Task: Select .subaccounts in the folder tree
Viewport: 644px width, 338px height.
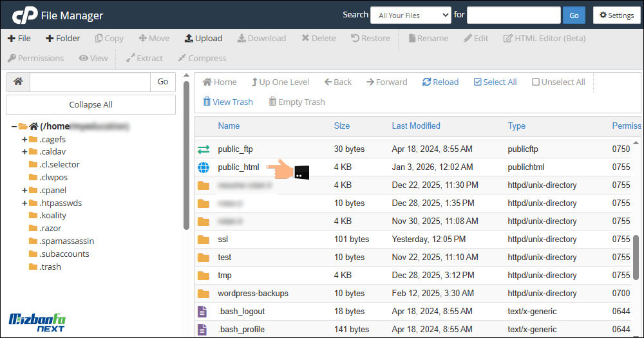Action: click(x=64, y=254)
